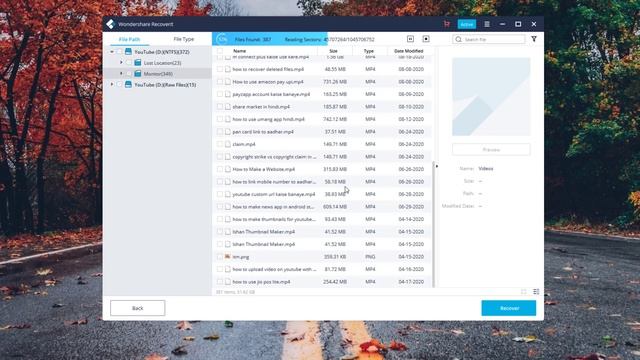This screenshot has width=640, height=360.
Task: Switch to list details view icon
Action: 536,291
